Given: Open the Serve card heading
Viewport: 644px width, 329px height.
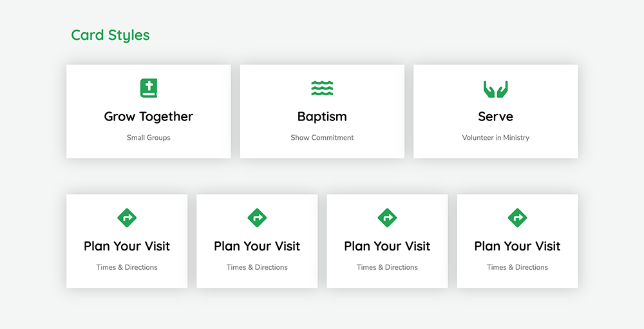Looking at the screenshot, I should 495,117.
